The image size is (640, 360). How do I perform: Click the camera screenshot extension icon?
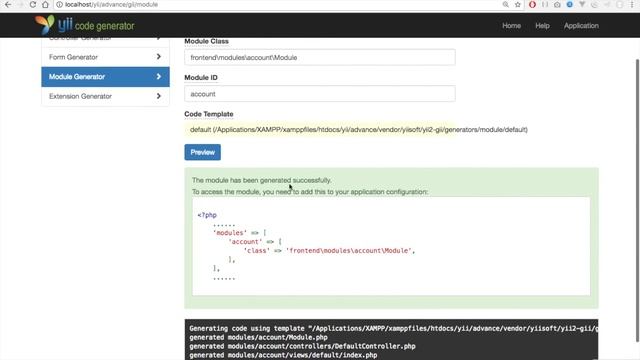pos(557,4)
